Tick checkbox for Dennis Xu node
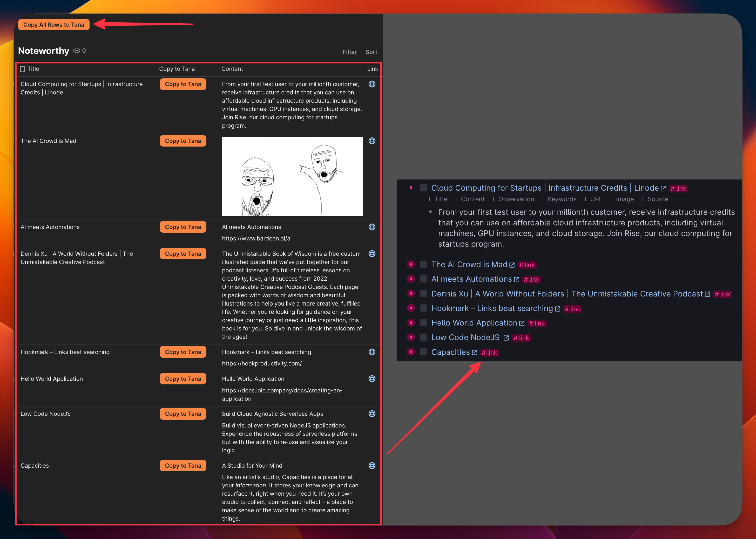756x539 pixels. [423, 293]
